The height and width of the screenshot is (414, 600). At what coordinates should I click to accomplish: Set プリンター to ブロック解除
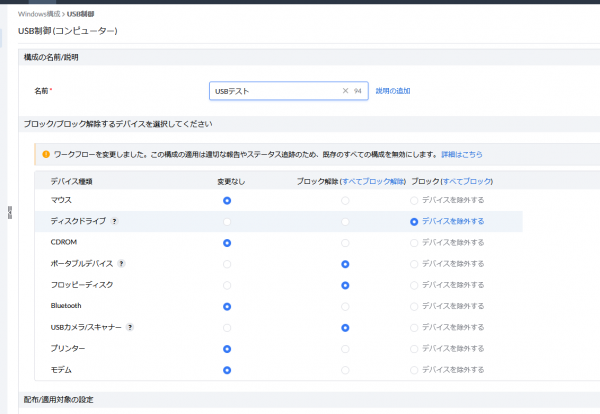345,349
